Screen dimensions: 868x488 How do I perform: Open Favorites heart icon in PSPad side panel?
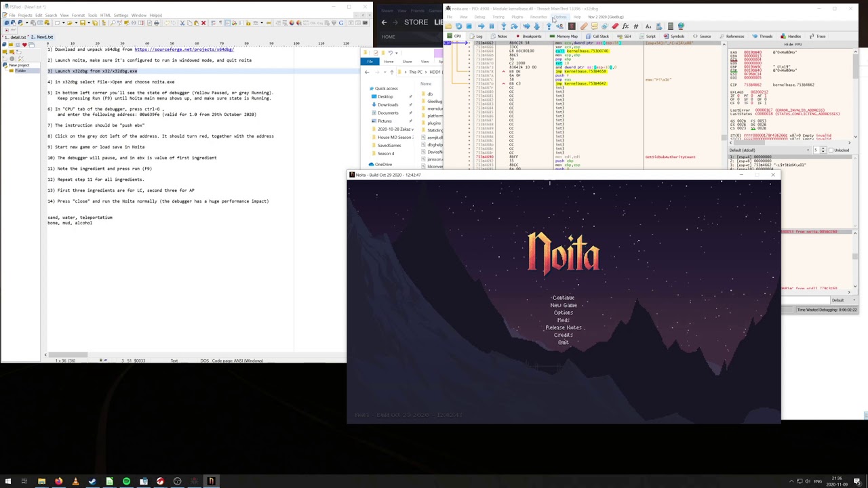(x=24, y=45)
